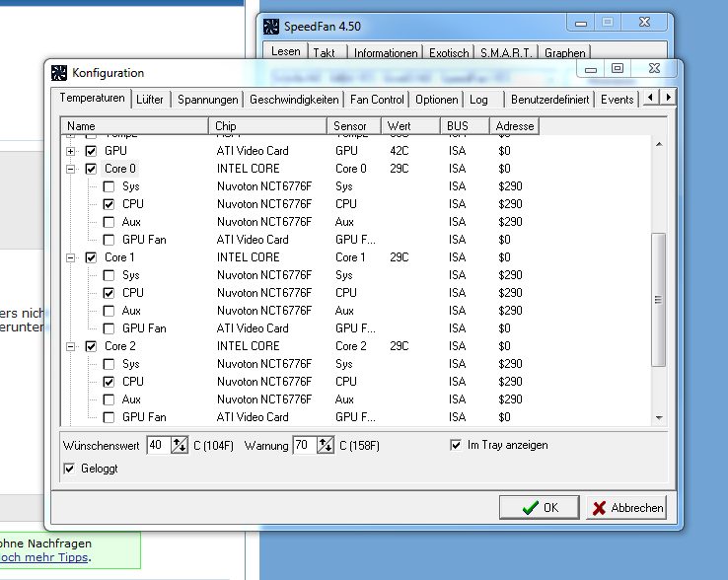
Task: Switch to the Lüfter tab
Action: 150,100
